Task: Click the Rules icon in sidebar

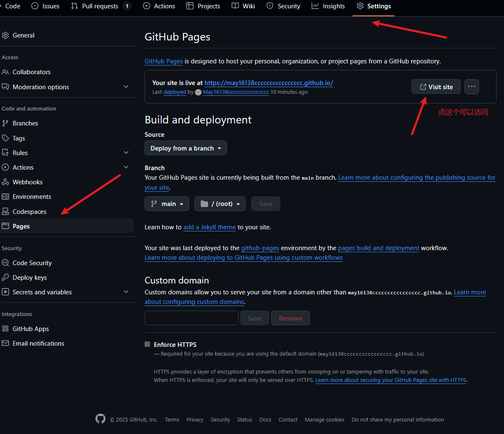Action: (5, 153)
